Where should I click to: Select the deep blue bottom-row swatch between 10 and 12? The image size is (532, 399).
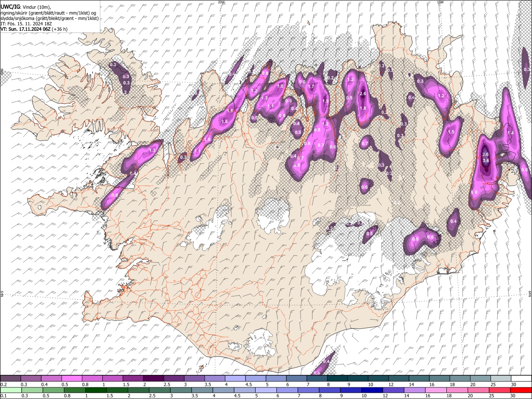pos(372,390)
